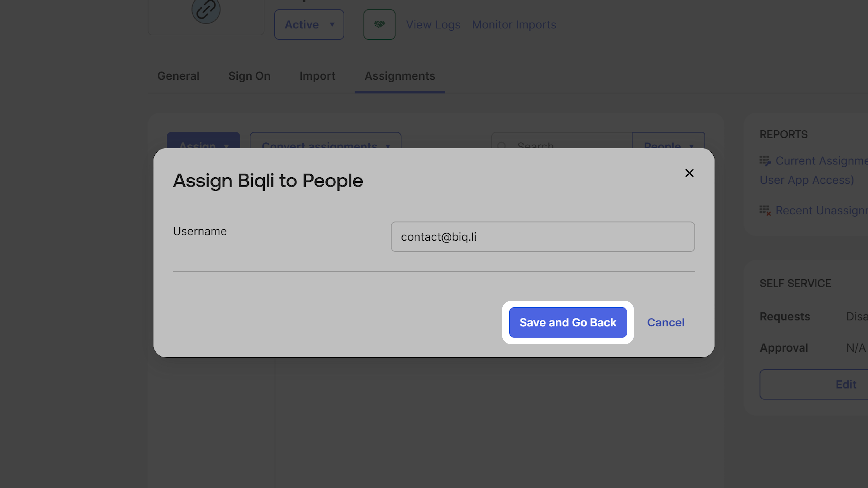The image size is (868, 488).
Task: Click the Recent Unassignments report icon
Action: click(765, 211)
